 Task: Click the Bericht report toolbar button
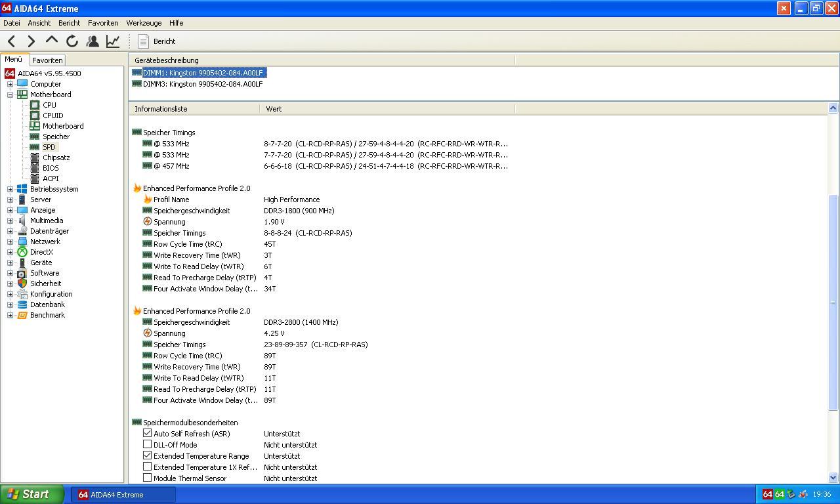[x=157, y=41]
